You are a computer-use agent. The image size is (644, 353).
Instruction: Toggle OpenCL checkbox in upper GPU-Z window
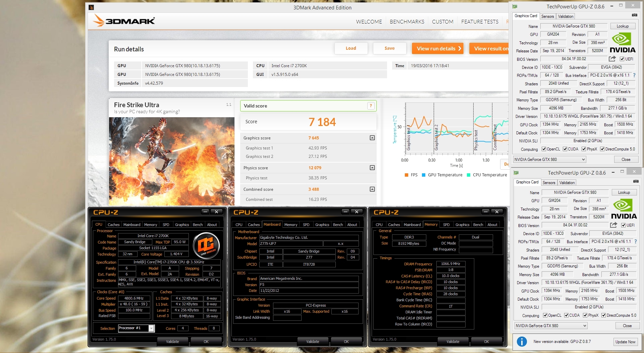click(544, 149)
